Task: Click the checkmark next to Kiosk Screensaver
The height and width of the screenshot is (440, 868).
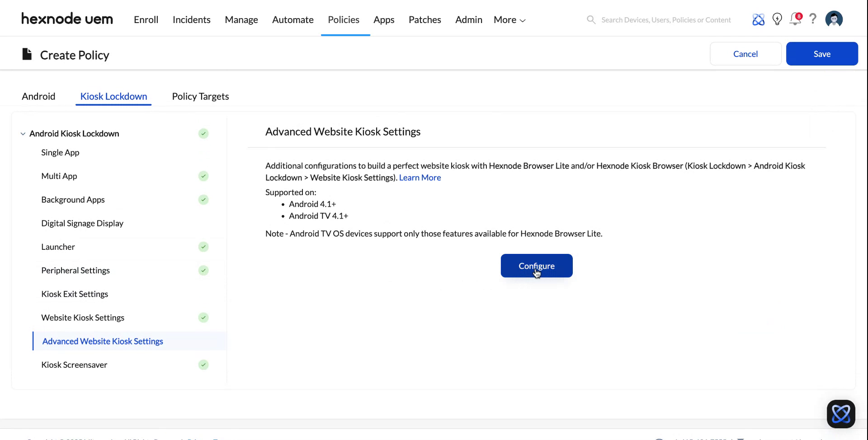Action: point(203,365)
